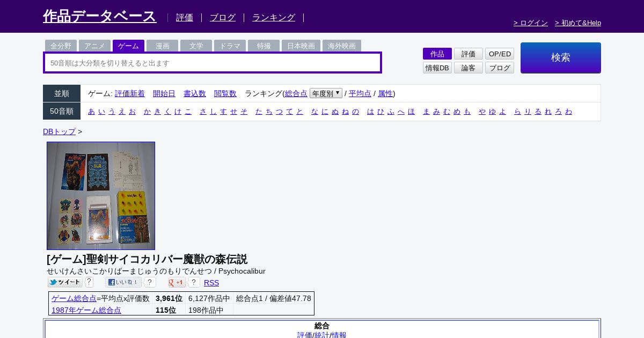Click the ログイン link
Viewport: 644px width, 338px height.
pyautogui.click(x=531, y=23)
